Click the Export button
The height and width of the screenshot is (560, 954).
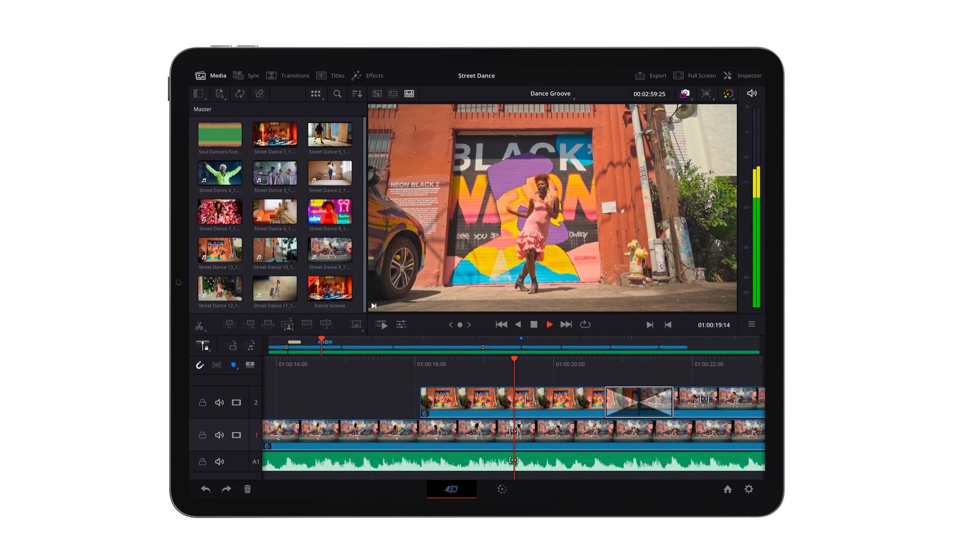tap(651, 76)
